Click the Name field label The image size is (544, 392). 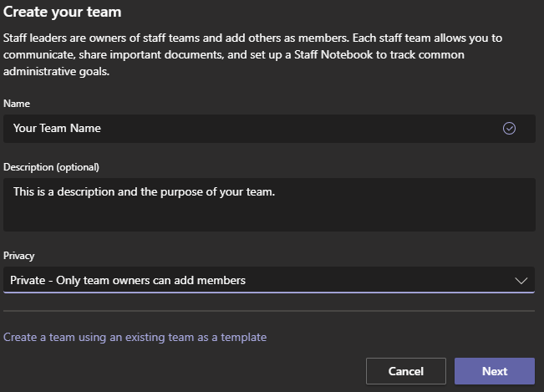click(x=16, y=103)
